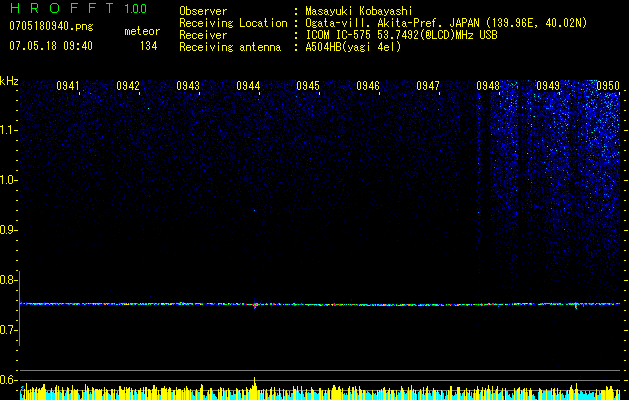The height and width of the screenshot is (400, 629).
Task: Click the 0.9 kHz axis label
Action: [x=8, y=230]
